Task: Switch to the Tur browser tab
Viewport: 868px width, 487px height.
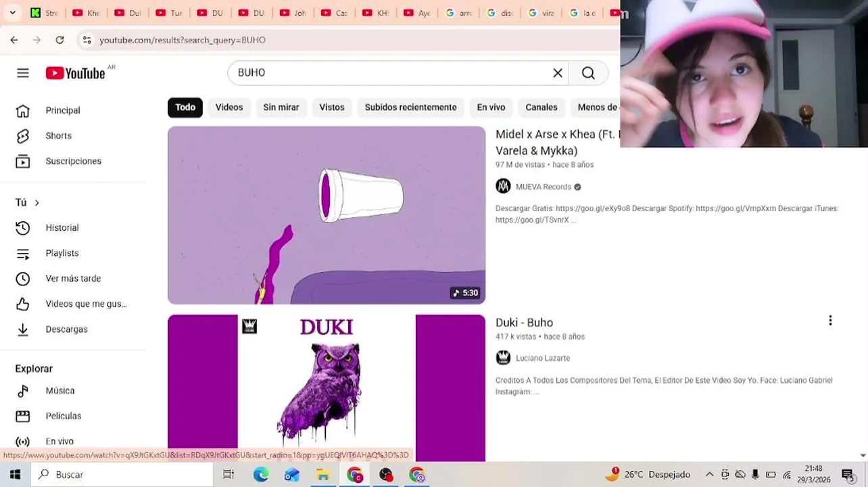Action: pyautogui.click(x=168, y=13)
